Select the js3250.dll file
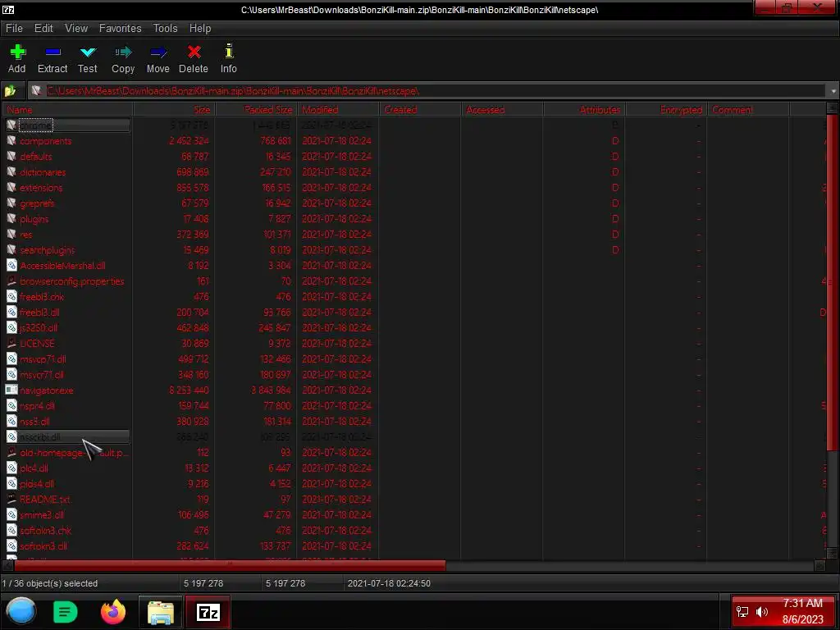Screen dimensions: 840x630 click(39, 327)
